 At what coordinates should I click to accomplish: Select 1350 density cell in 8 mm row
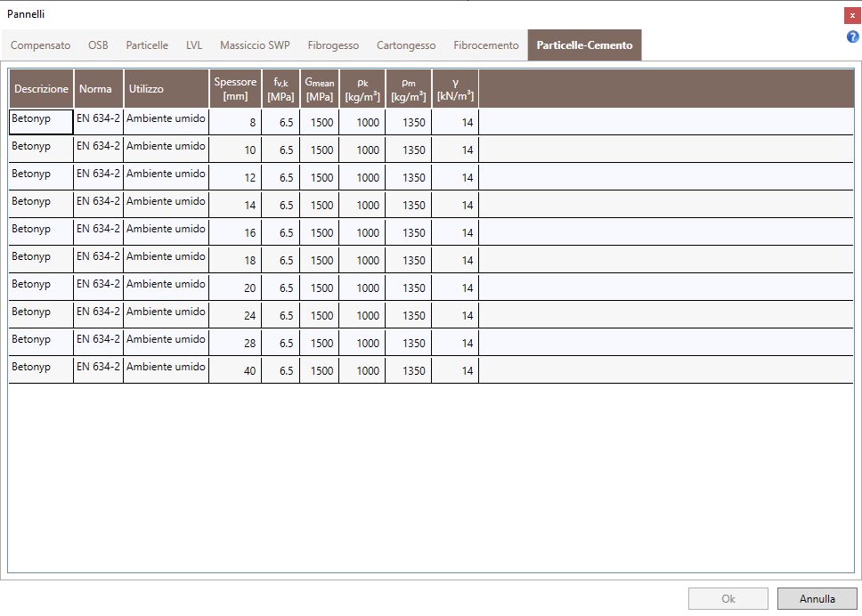pyautogui.click(x=409, y=121)
